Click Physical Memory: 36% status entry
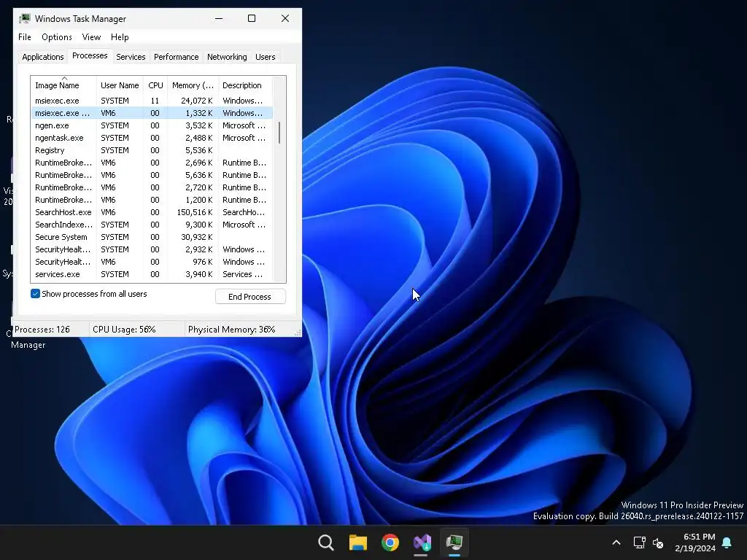 231,329
